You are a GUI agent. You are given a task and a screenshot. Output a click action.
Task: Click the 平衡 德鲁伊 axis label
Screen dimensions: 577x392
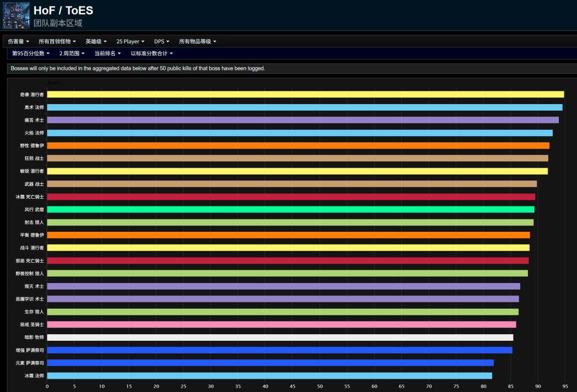click(32, 235)
